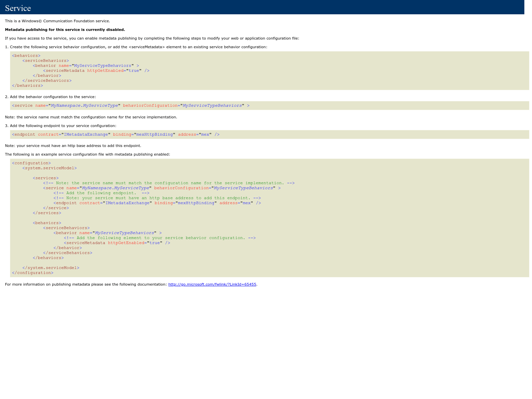Click the opening <configuration> tag line
This screenshot has height=399, width=532.
tap(31, 163)
